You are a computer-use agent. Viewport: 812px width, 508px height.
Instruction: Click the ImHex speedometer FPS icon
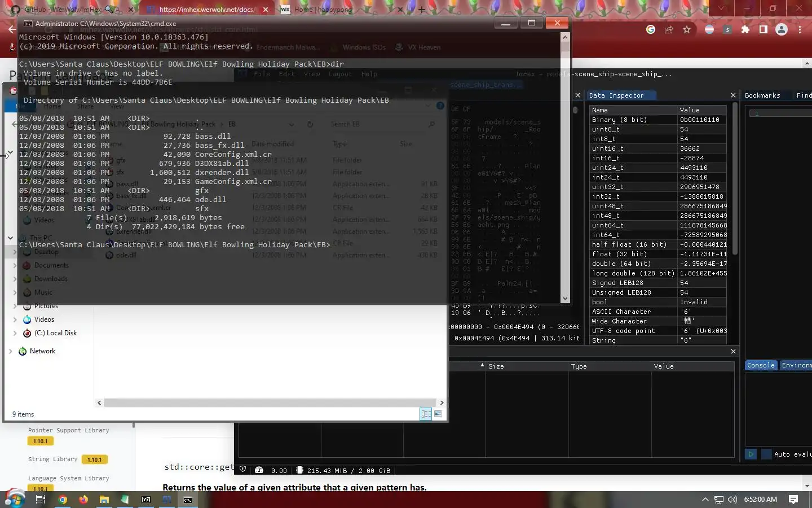point(259,470)
